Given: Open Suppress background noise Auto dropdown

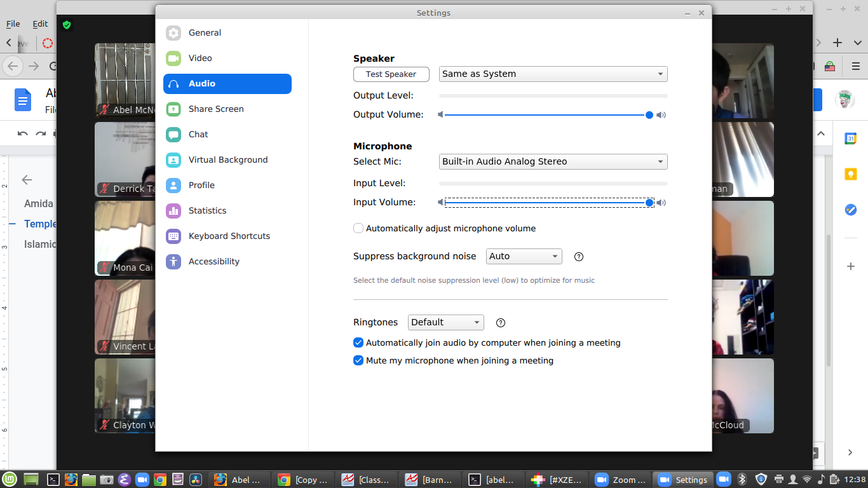Looking at the screenshot, I should pos(524,256).
